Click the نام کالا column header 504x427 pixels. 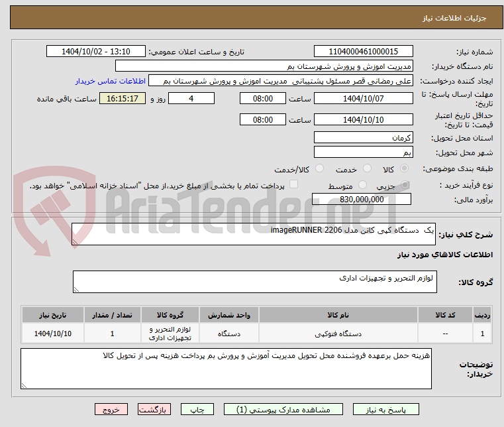338,315
